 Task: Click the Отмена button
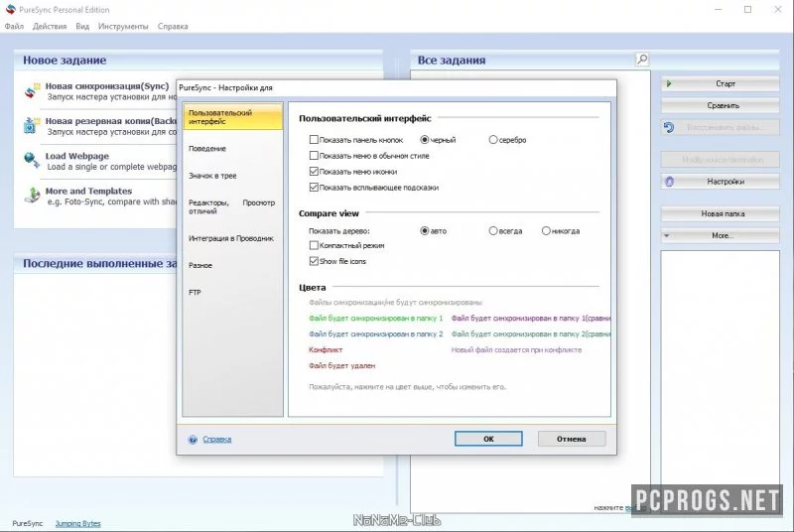tap(572, 439)
